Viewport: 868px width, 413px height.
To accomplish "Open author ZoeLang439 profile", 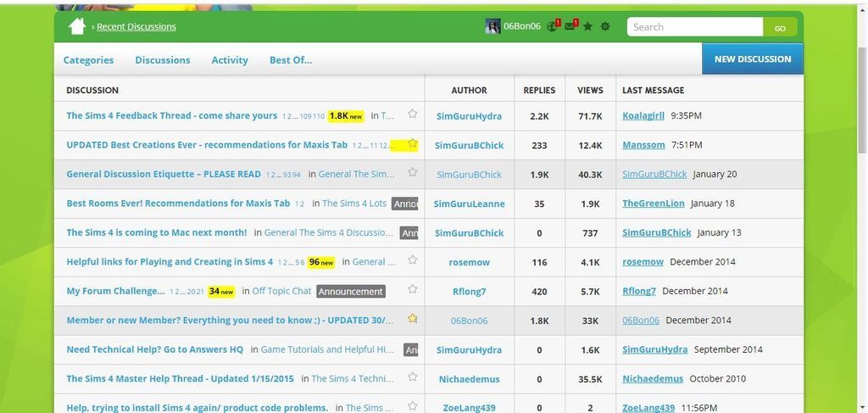I will (x=469, y=408).
